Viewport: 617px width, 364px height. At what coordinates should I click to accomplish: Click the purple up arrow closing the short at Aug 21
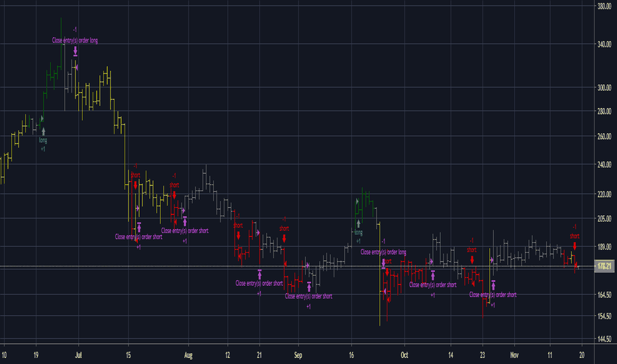(260, 274)
